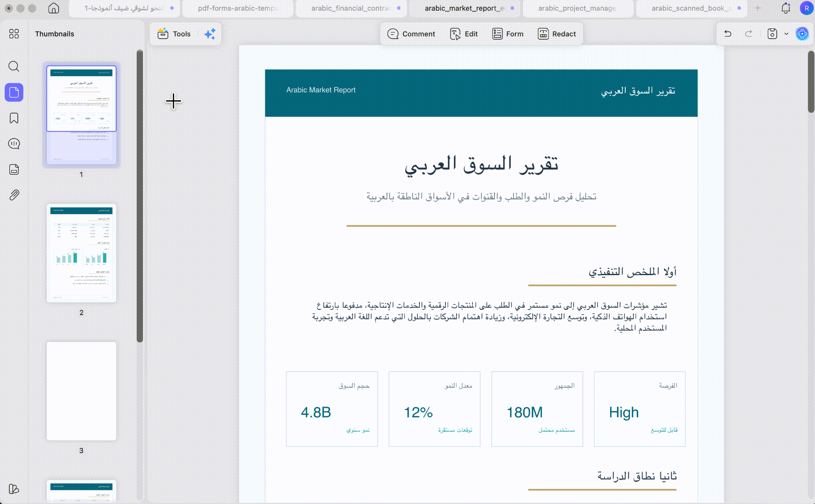Switch to Form mode
Image resolution: width=815 pixels, height=504 pixels.
coord(508,34)
